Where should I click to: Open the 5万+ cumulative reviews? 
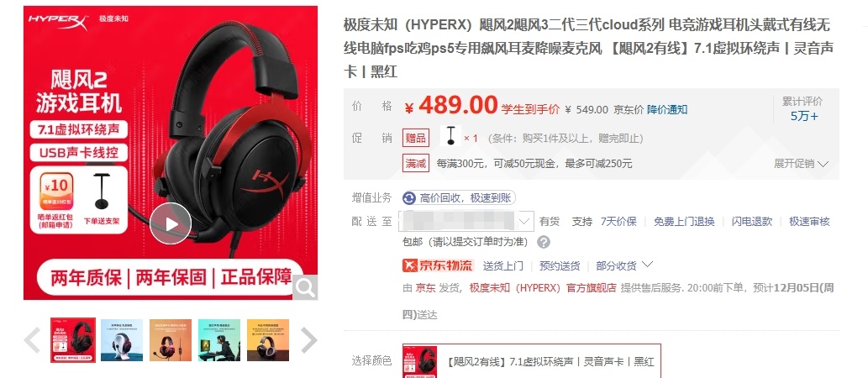[x=804, y=116]
